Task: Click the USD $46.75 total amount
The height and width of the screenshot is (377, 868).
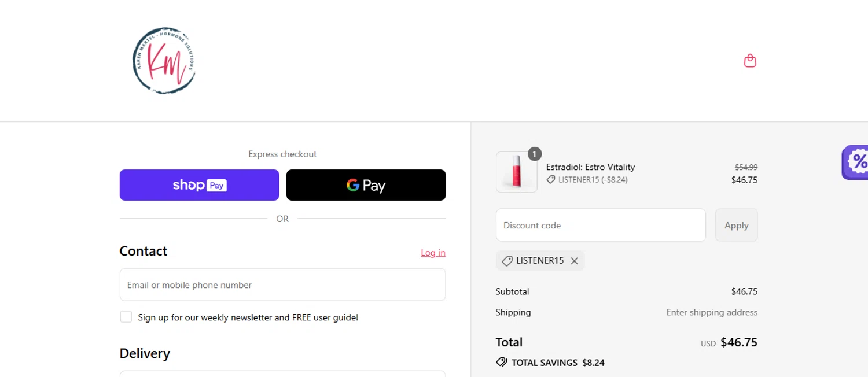Action: pyautogui.click(x=729, y=342)
